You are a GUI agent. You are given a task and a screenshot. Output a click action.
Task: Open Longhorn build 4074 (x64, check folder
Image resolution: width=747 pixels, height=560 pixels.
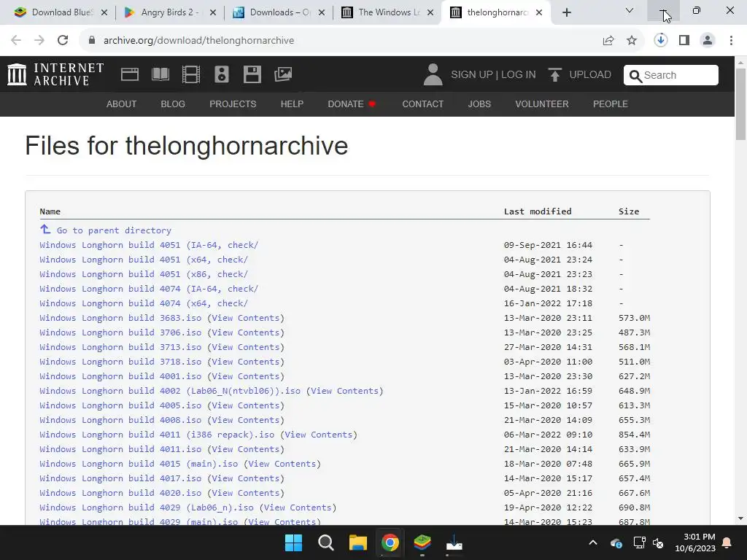[144, 303]
